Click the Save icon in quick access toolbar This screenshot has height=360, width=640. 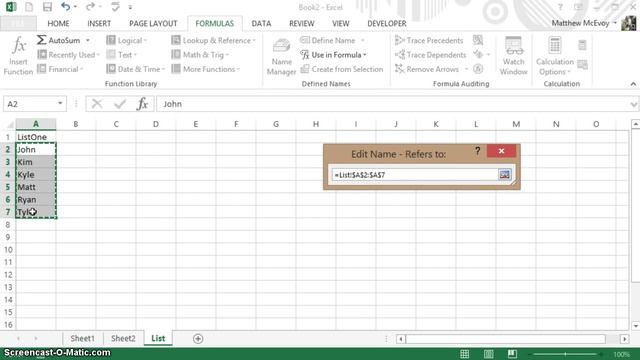pyautogui.click(x=47, y=7)
